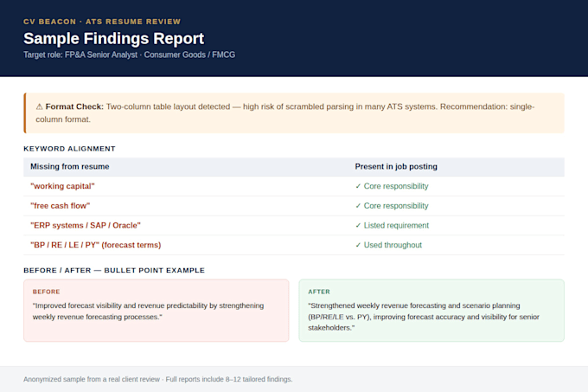Click the 'BEFORE' card label
This screenshot has width=588, height=392.
click(x=46, y=292)
